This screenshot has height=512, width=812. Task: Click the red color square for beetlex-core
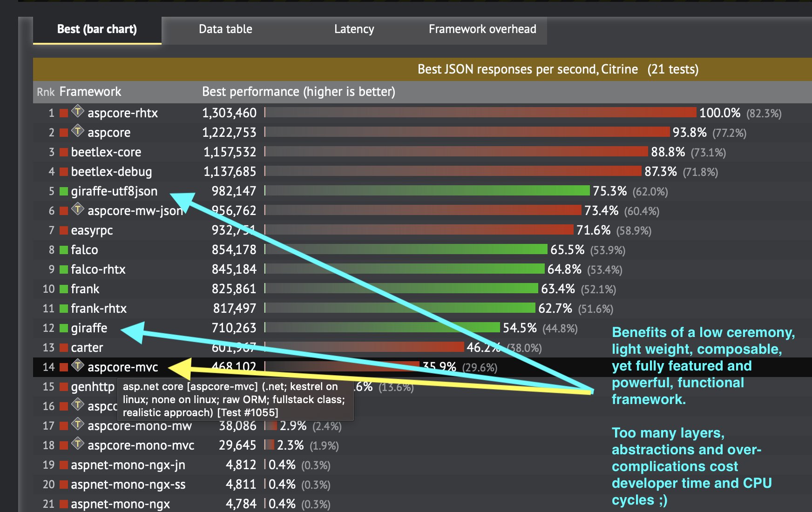point(64,152)
